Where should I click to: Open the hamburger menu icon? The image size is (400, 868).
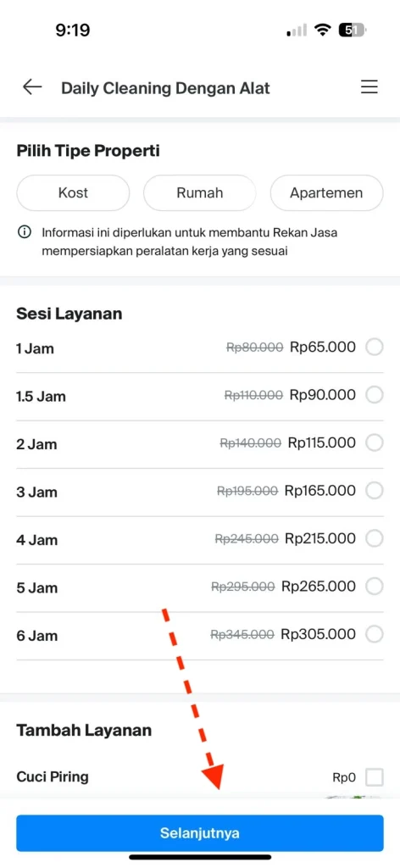point(369,87)
